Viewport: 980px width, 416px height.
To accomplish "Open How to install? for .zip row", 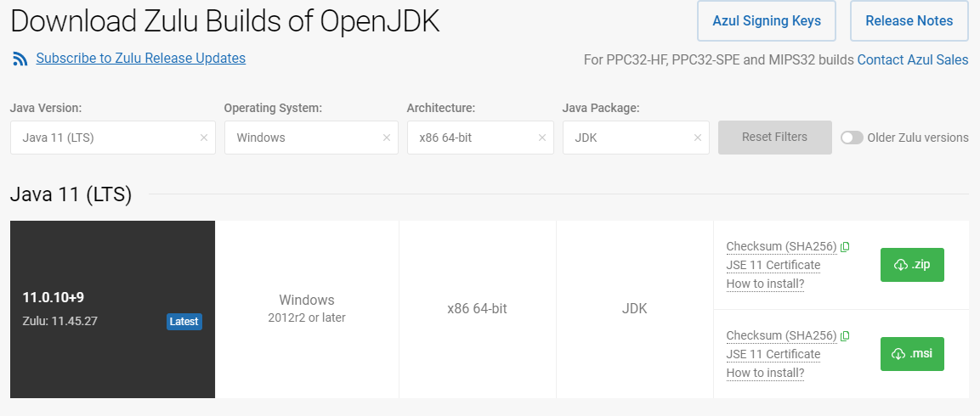I will coord(765,284).
